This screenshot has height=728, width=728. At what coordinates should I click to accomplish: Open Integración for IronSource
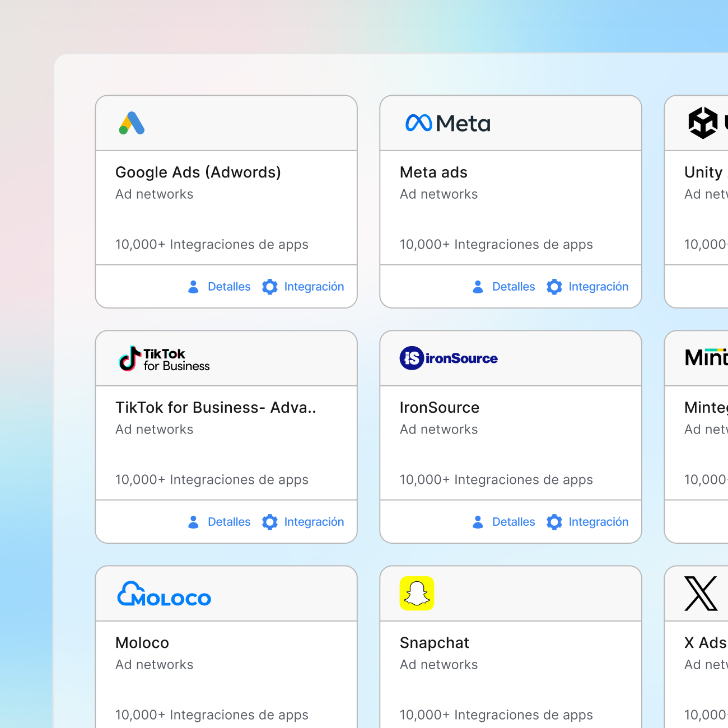599,522
